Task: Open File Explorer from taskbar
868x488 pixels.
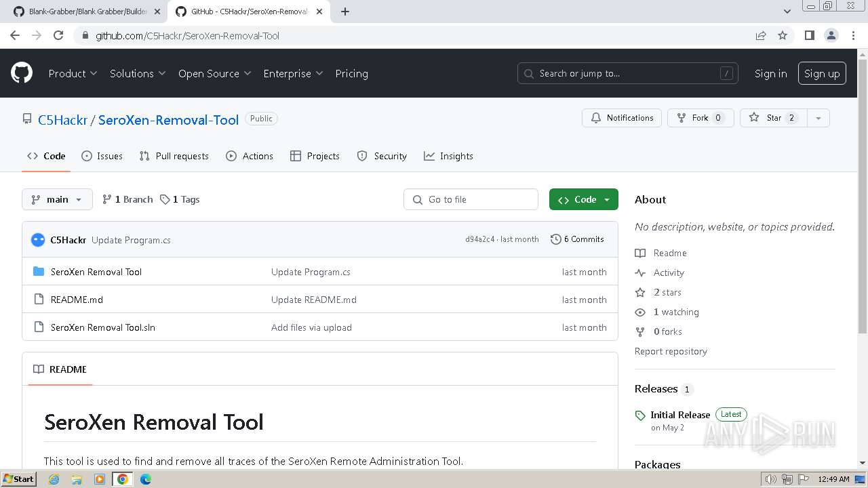Action: (77, 479)
